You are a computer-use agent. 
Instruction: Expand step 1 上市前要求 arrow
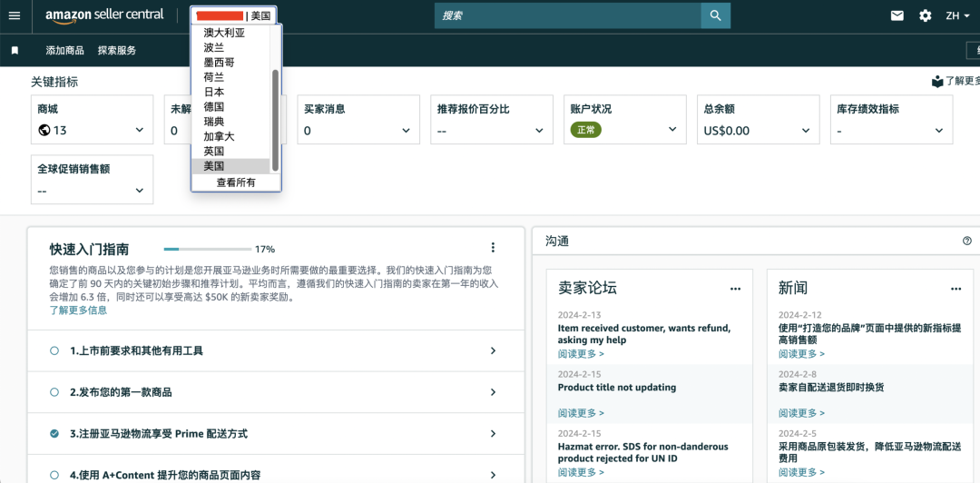click(x=493, y=351)
